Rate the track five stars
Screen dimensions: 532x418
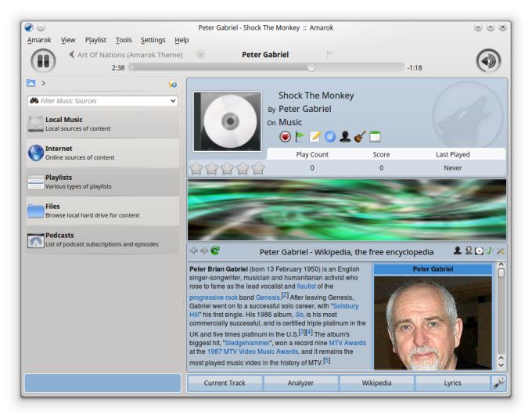point(258,168)
